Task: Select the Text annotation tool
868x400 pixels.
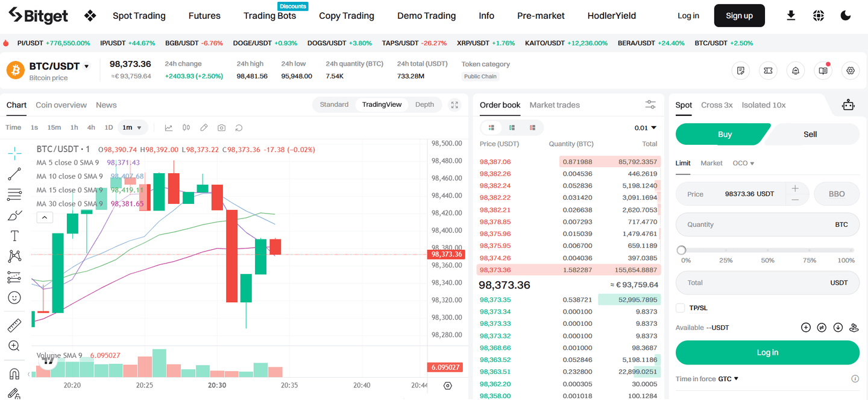Action: tap(14, 235)
